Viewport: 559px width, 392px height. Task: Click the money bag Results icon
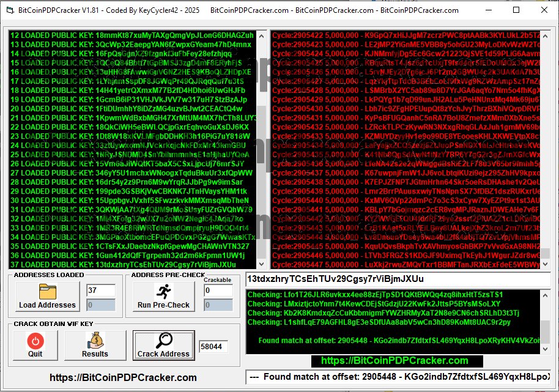(x=95, y=341)
